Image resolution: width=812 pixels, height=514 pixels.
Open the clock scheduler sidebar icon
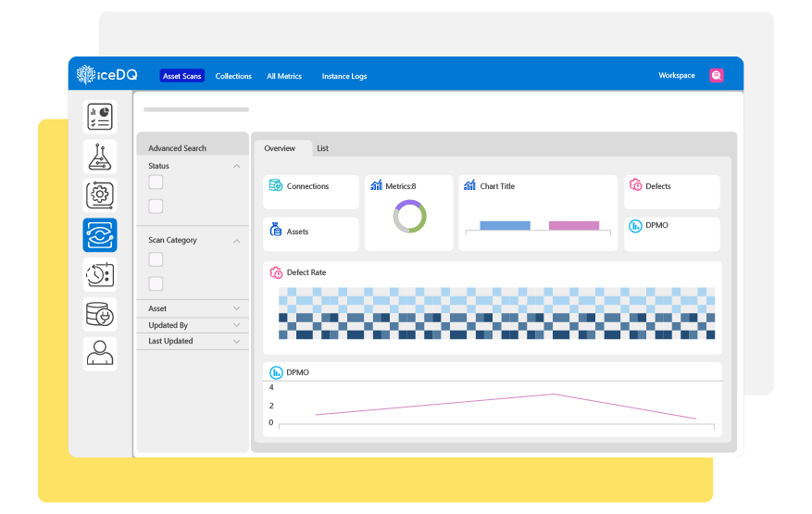tap(100, 275)
